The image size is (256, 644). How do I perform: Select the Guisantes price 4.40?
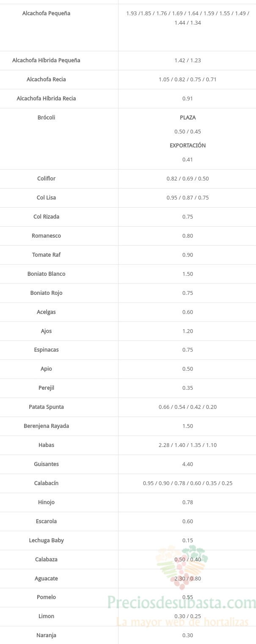tap(187, 464)
